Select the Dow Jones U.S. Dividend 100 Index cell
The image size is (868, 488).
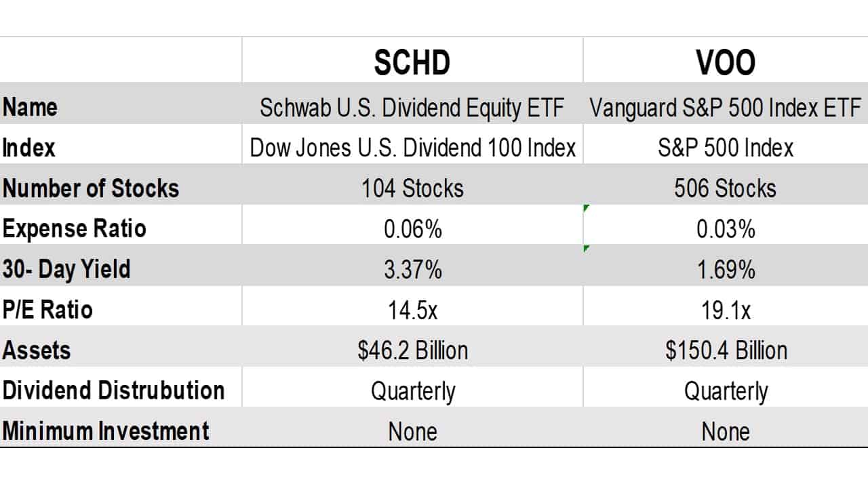click(x=412, y=148)
